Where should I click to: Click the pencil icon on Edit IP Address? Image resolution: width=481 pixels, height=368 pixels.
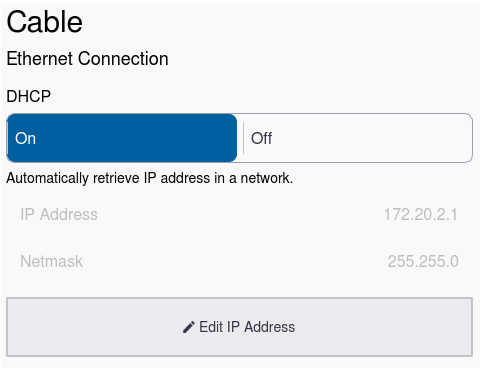pos(188,327)
